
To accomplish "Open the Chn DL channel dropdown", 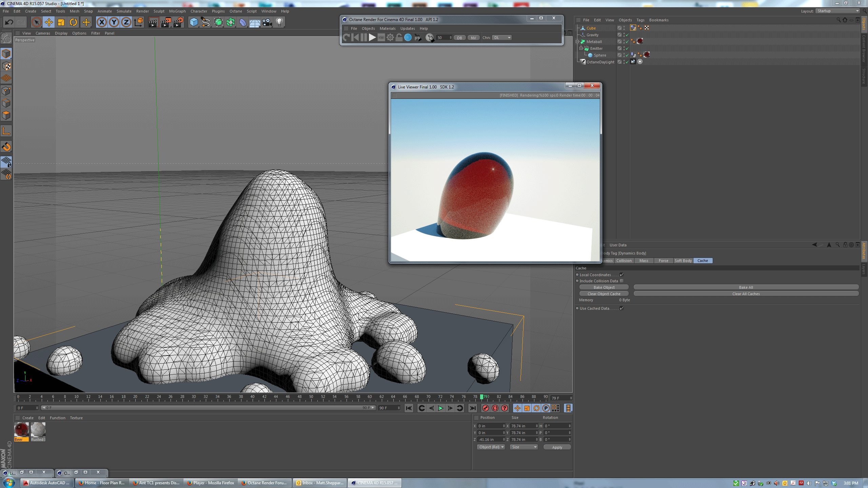I will (502, 38).
